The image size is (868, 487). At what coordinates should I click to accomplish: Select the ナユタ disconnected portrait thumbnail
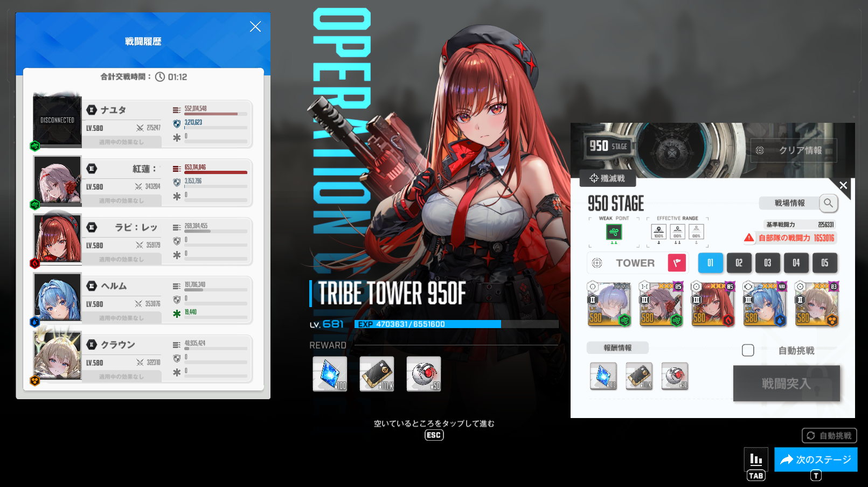click(x=57, y=121)
